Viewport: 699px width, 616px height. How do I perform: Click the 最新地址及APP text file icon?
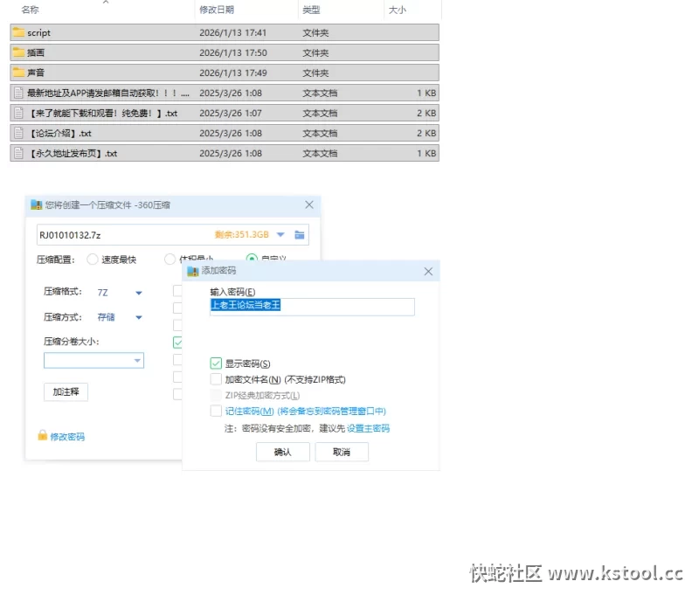(18, 93)
